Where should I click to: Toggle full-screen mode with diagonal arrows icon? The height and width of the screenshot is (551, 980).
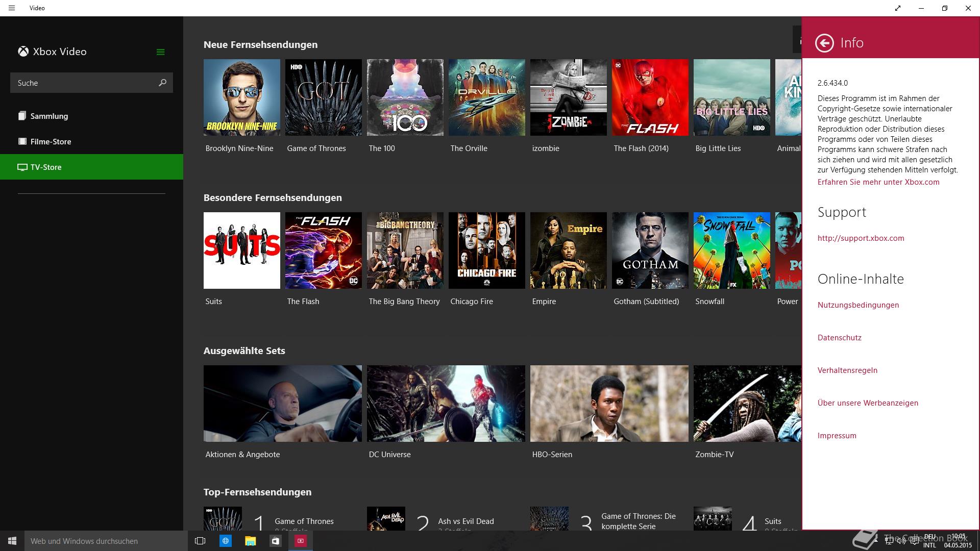pyautogui.click(x=898, y=8)
